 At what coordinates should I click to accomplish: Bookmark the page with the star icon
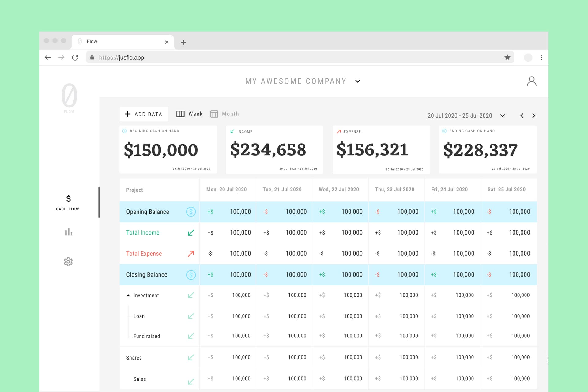507,58
